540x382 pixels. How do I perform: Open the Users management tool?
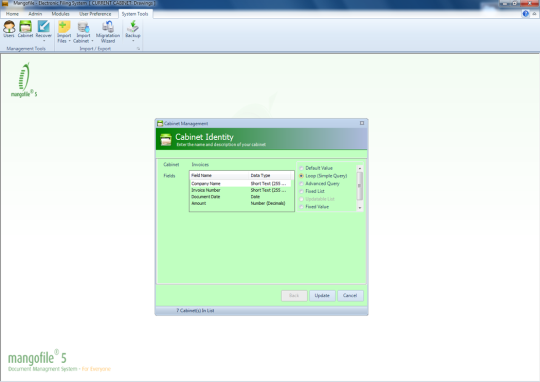click(9, 29)
